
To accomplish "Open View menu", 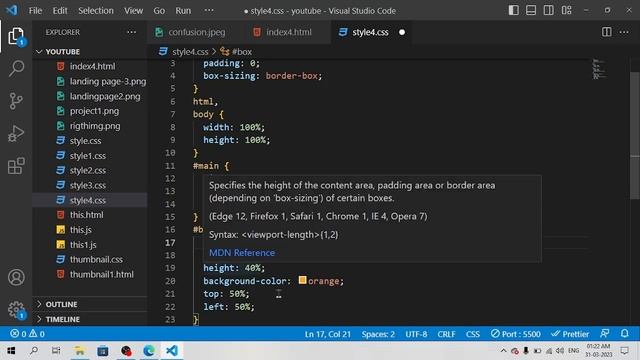I will point(133,11).
